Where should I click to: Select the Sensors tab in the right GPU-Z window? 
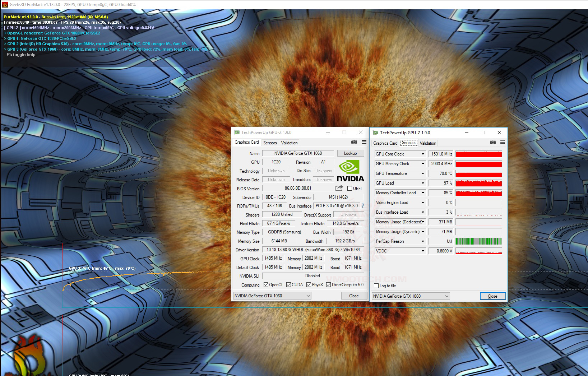pos(409,143)
